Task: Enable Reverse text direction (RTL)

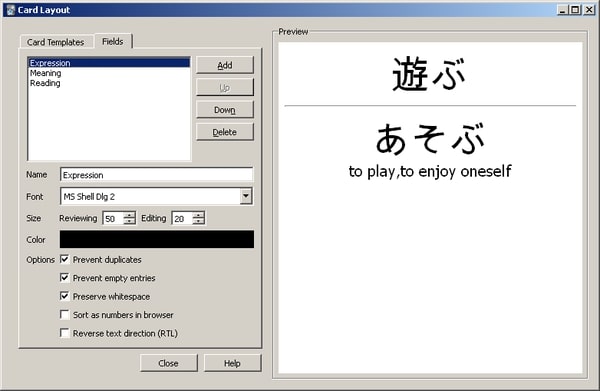Action: coord(65,333)
